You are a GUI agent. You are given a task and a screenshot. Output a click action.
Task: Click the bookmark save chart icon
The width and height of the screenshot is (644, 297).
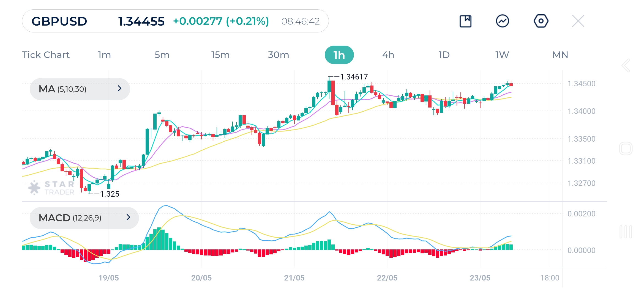465,21
